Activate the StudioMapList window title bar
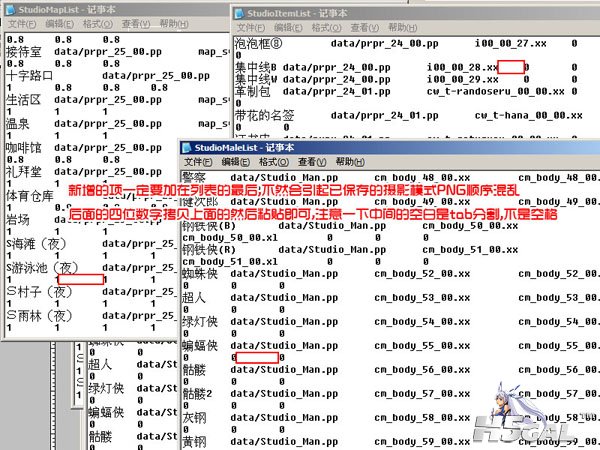The image size is (600, 450). tap(117, 9)
